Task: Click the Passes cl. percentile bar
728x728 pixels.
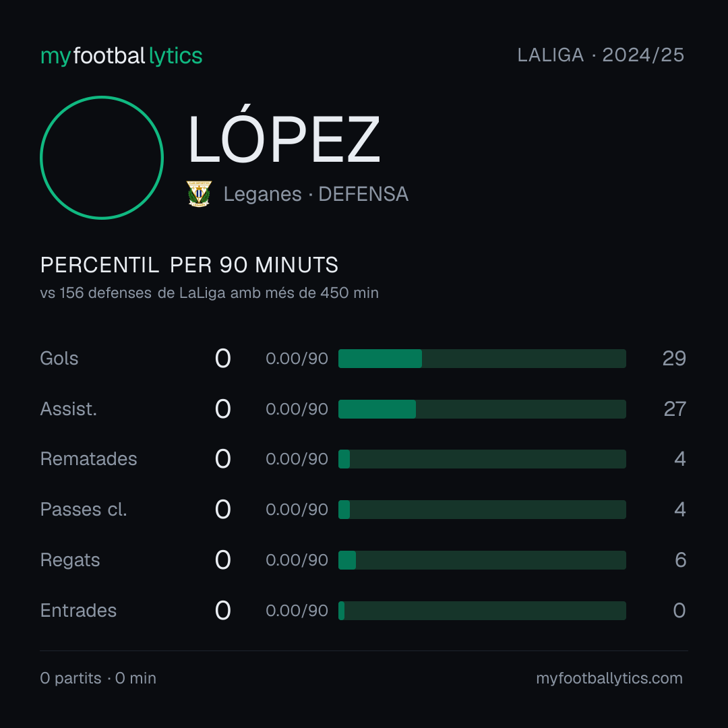Action: (482, 510)
